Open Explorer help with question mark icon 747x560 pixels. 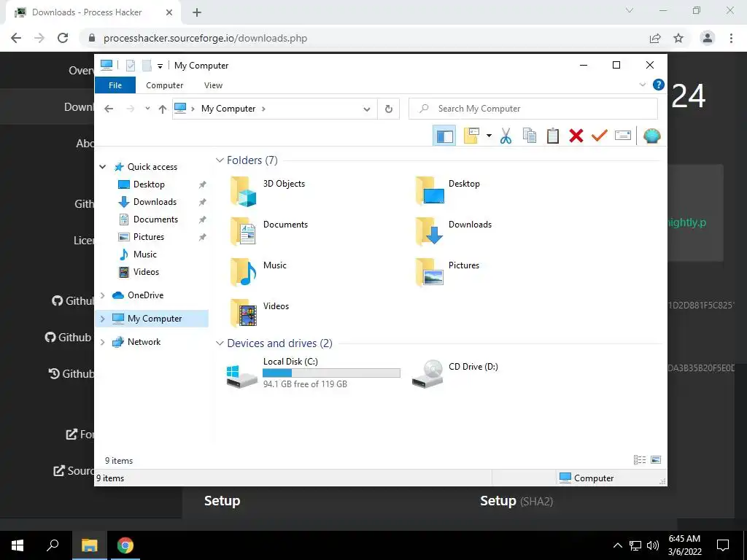(659, 85)
